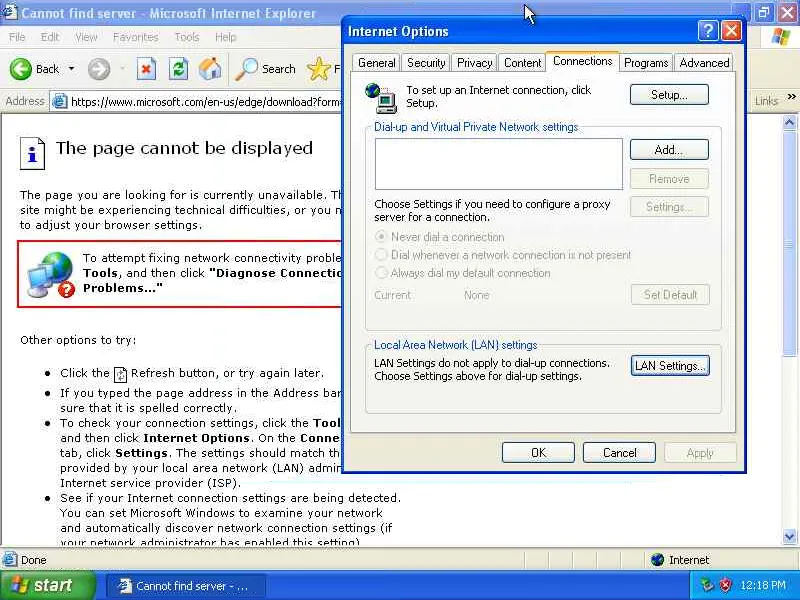Click the network globe icon on the error page

point(51,274)
